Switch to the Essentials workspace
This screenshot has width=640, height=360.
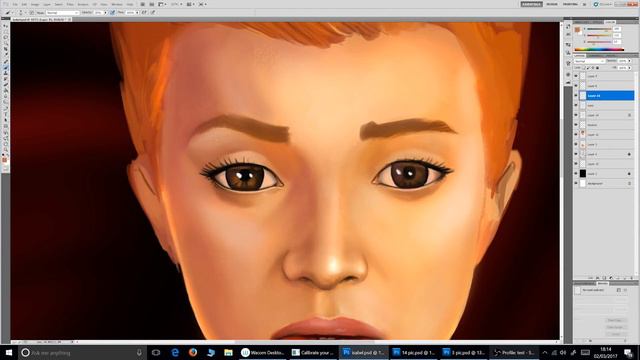tap(531, 4)
